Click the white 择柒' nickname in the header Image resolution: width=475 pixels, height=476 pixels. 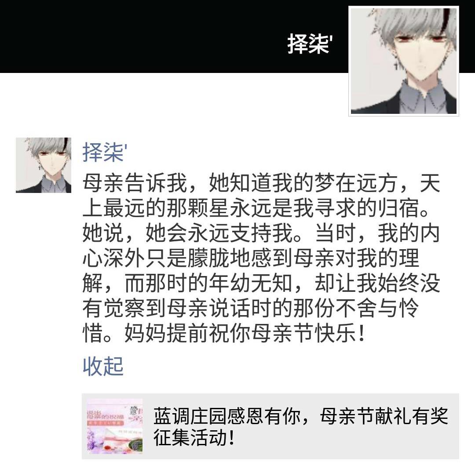310,44
